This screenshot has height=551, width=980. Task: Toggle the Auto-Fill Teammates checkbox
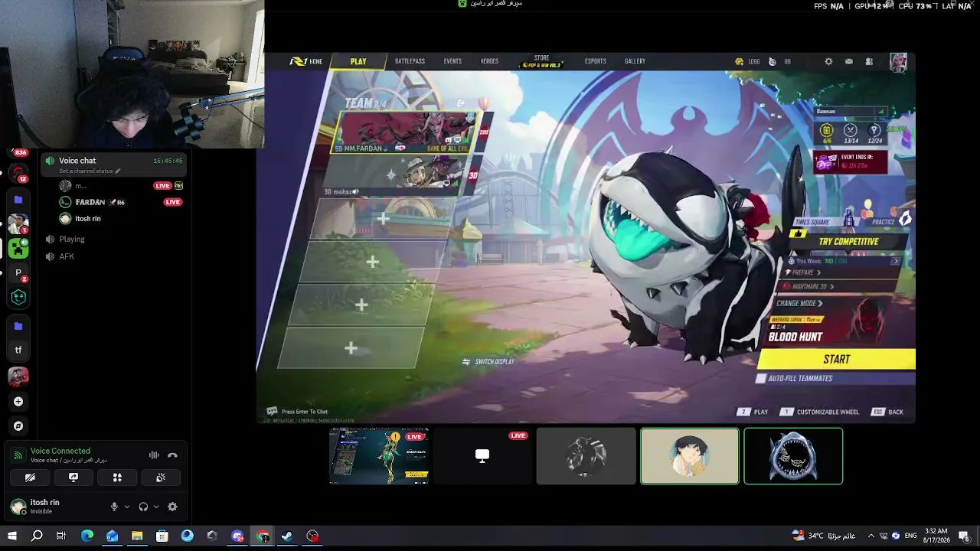pyautogui.click(x=761, y=378)
